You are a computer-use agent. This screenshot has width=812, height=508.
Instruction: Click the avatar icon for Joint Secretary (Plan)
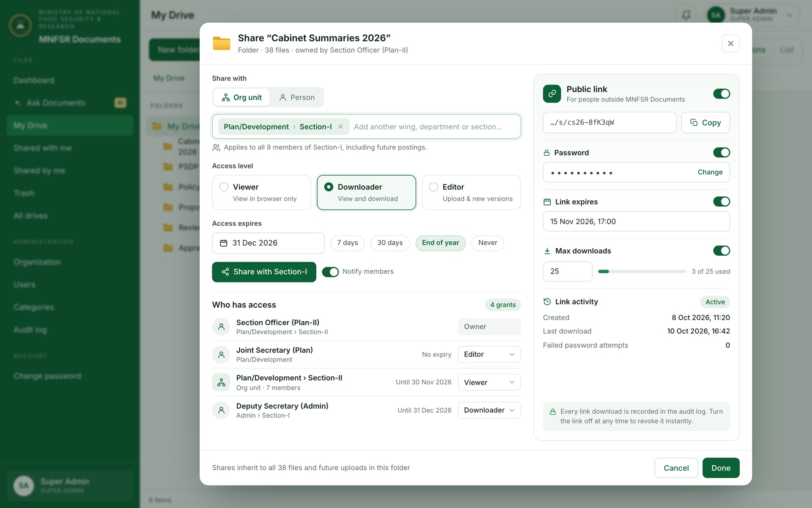(x=221, y=355)
